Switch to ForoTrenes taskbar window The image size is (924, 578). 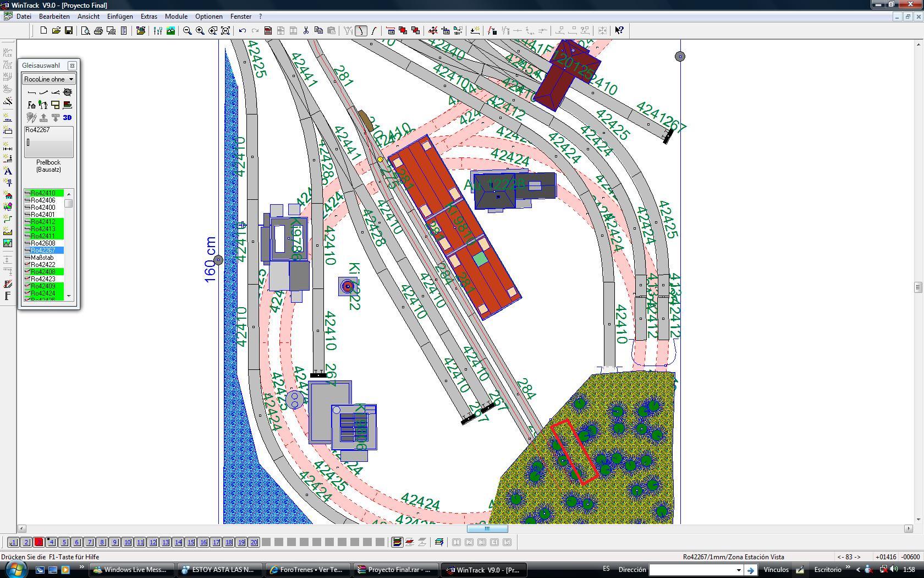[x=307, y=570]
